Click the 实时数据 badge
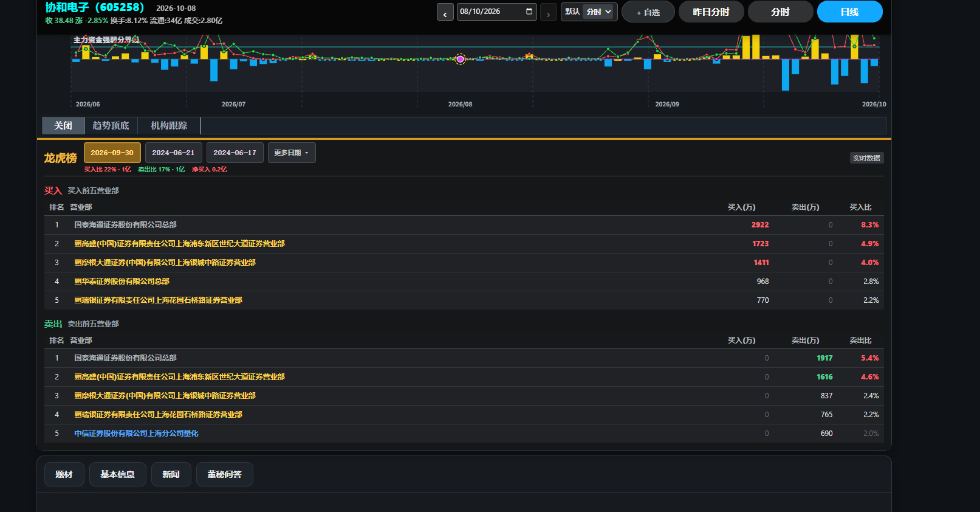The image size is (980, 512). tap(866, 158)
